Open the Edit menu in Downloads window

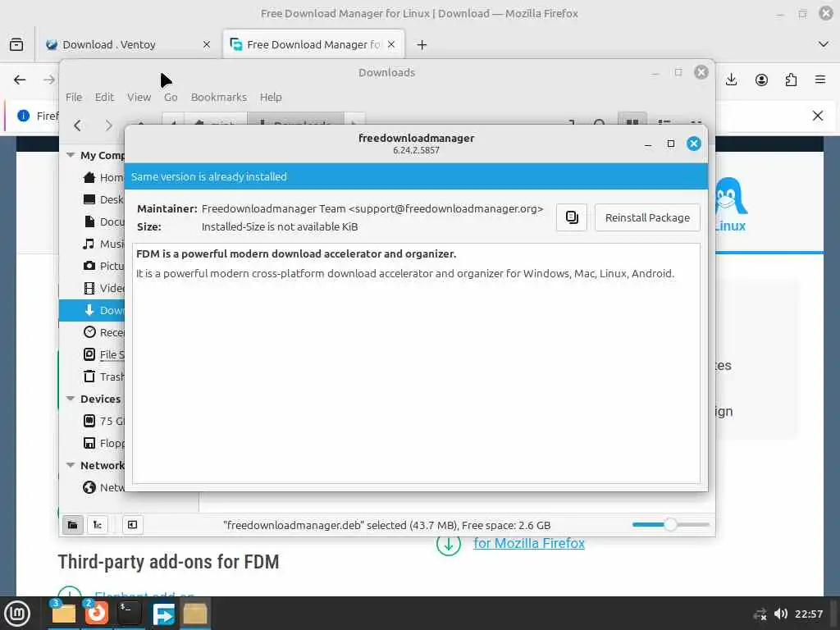(104, 97)
